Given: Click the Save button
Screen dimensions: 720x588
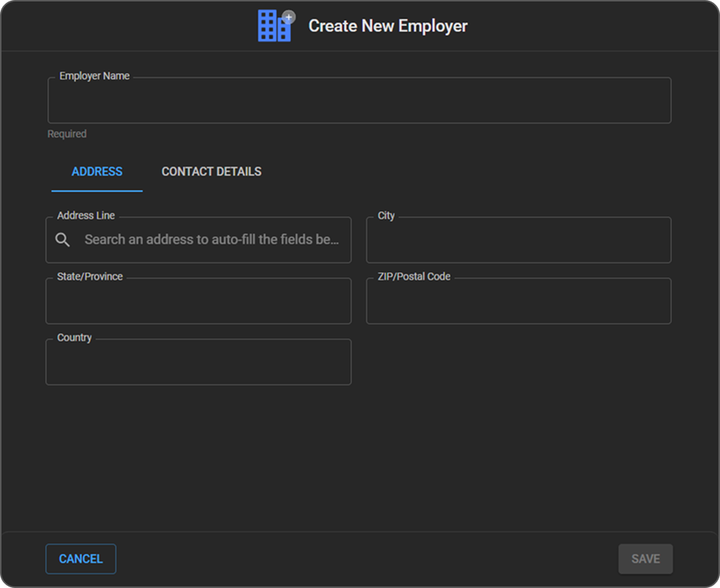Looking at the screenshot, I should pyautogui.click(x=646, y=559).
